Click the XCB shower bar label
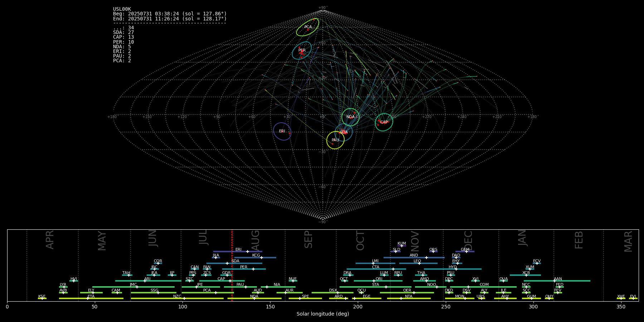Image resolution: width=644 pixels, height=322 pixels. click(526, 273)
